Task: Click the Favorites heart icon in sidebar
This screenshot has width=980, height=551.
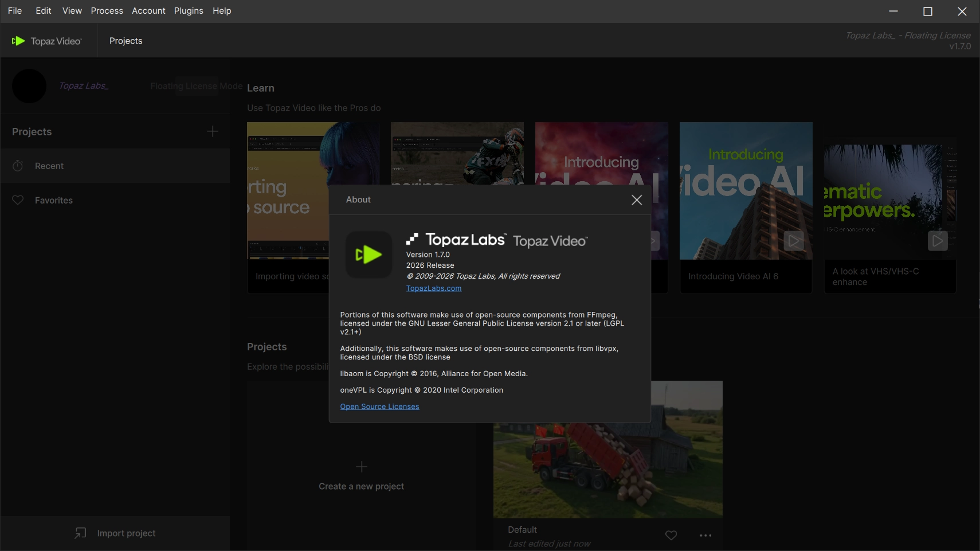Action: [18, 200]
